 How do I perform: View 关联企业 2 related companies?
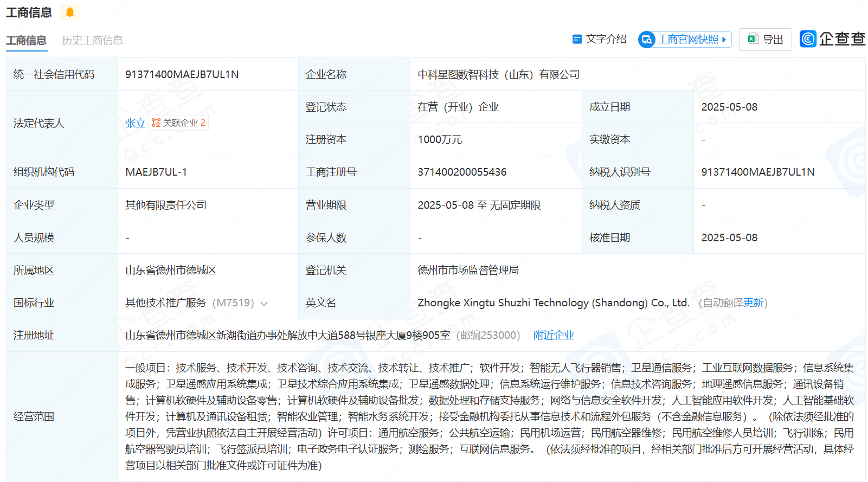(179, 123)
